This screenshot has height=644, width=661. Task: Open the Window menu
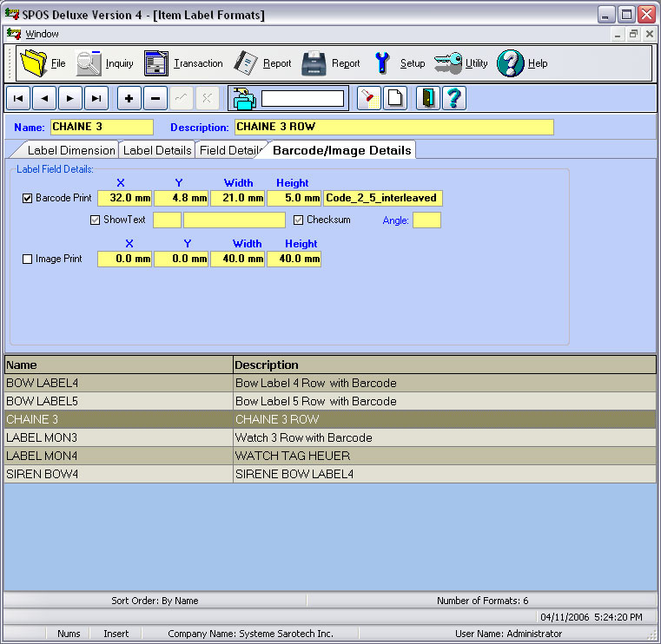click(42, 34)
